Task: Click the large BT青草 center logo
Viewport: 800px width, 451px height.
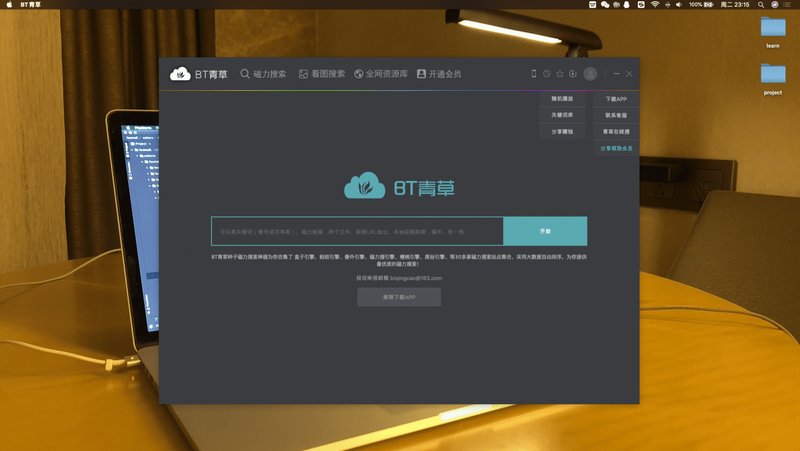Action: [x=399, y=186]
